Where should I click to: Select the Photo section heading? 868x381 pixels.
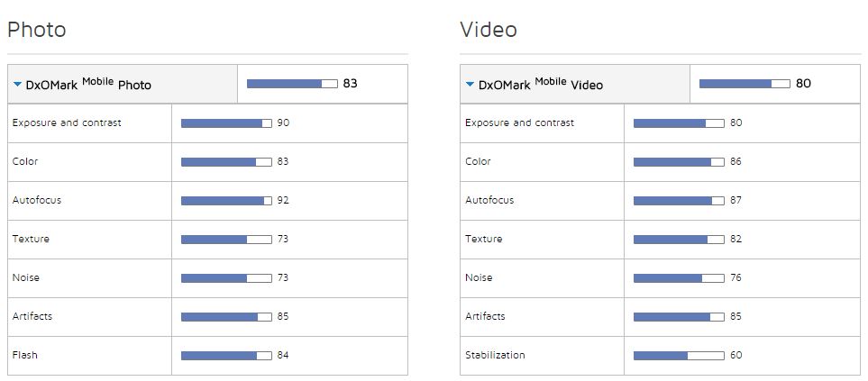coord(37,30)
